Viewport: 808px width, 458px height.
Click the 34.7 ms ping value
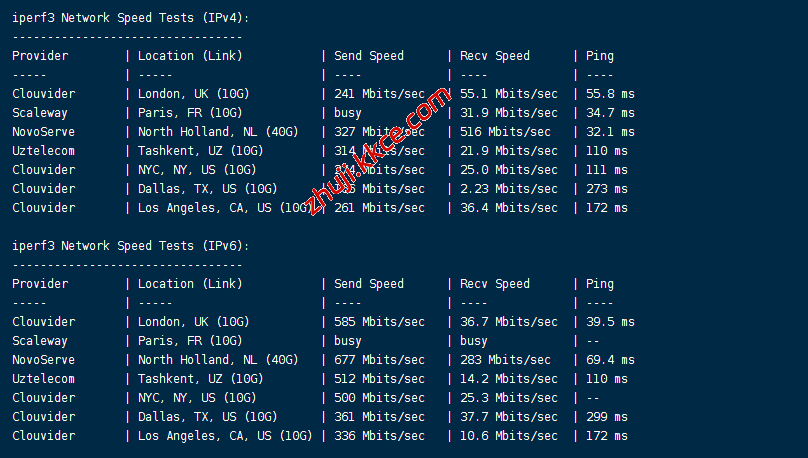point(610,113)
